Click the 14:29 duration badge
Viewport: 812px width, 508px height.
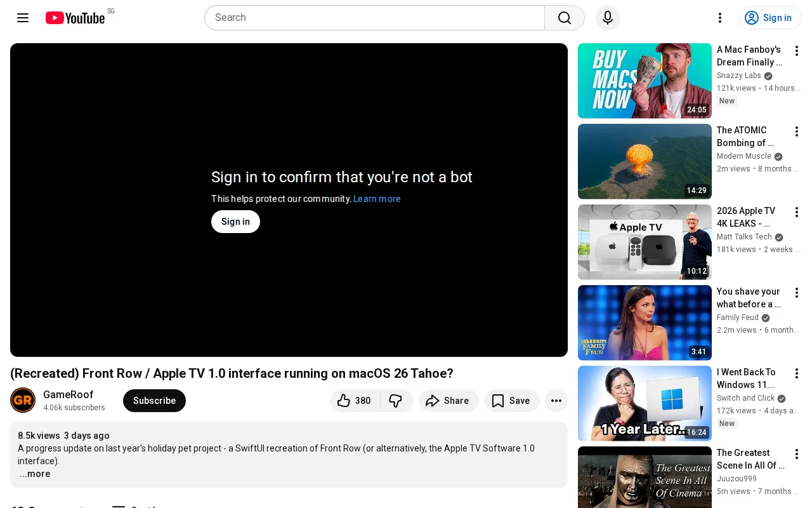click(697, 190)
